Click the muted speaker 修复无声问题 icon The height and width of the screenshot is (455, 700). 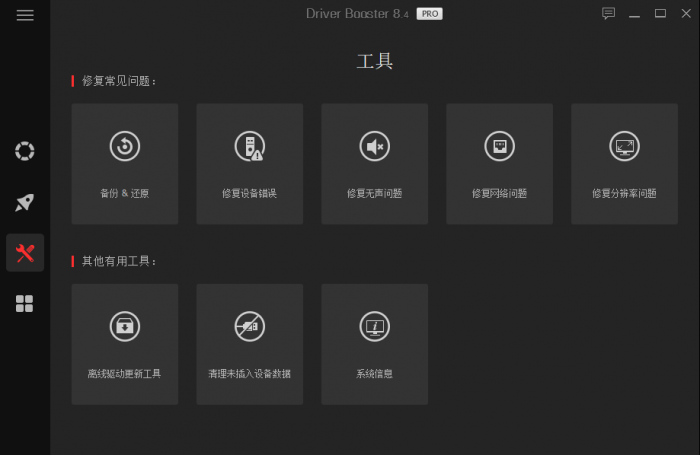pos(374,146)
